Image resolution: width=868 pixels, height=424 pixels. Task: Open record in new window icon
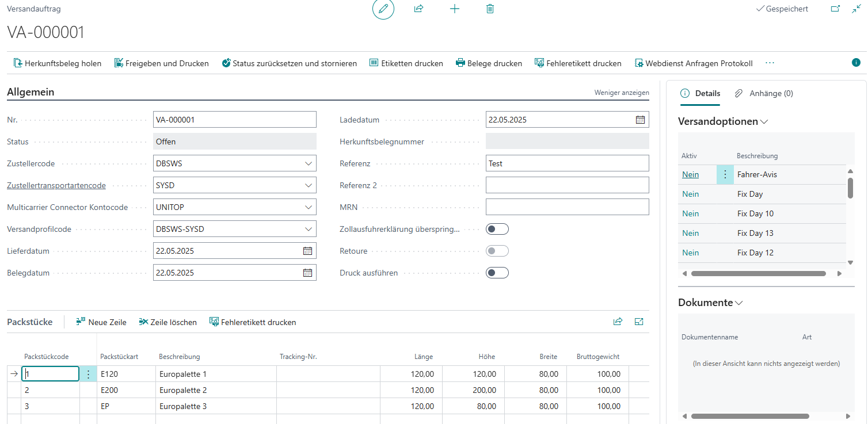click(835, 9)
